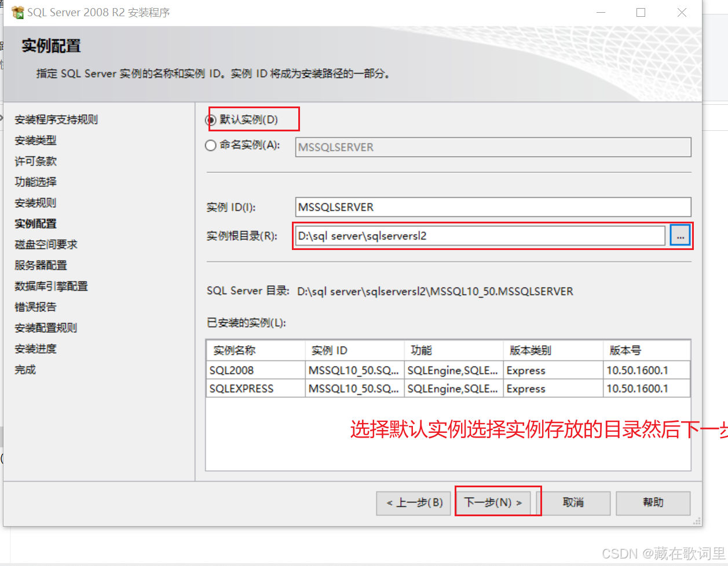The image size is (728, 566).
Task: Select the 默认实例(D) radio button
Action: click(211, 120)
